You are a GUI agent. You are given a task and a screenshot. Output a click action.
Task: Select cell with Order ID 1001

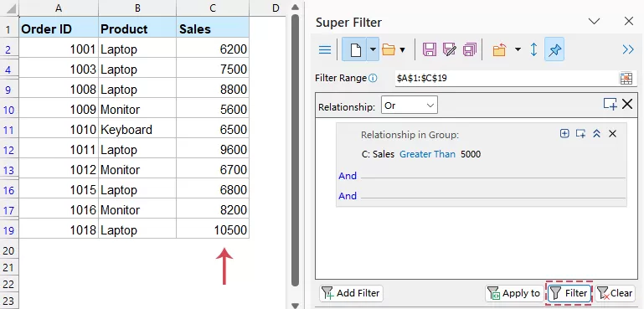[x=59, y=49]
